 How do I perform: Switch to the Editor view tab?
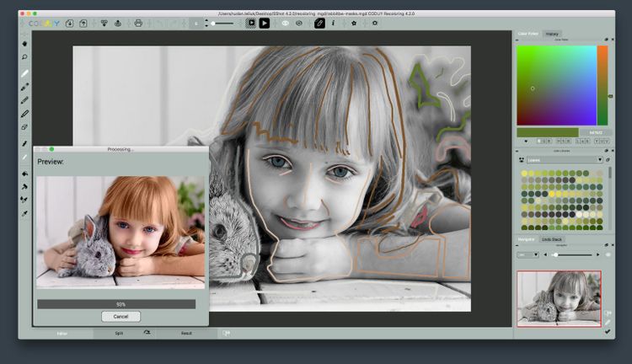(62, 334)
